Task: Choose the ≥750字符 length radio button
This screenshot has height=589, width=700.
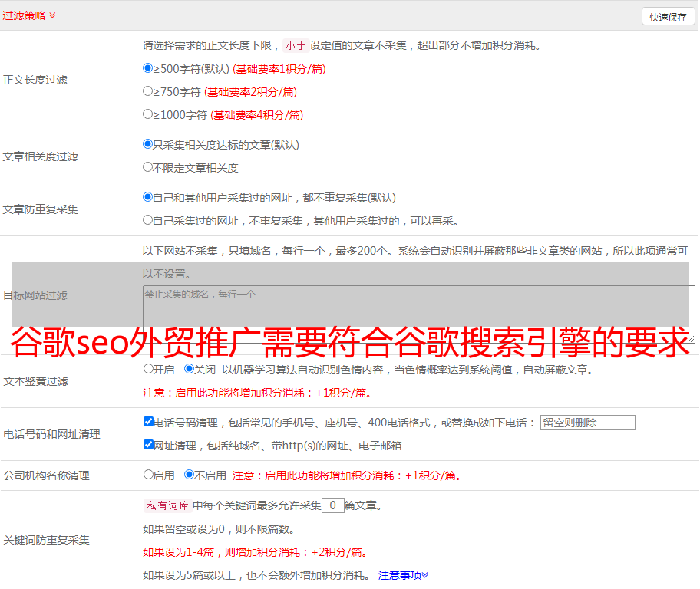Action: [x=148, y=91]
